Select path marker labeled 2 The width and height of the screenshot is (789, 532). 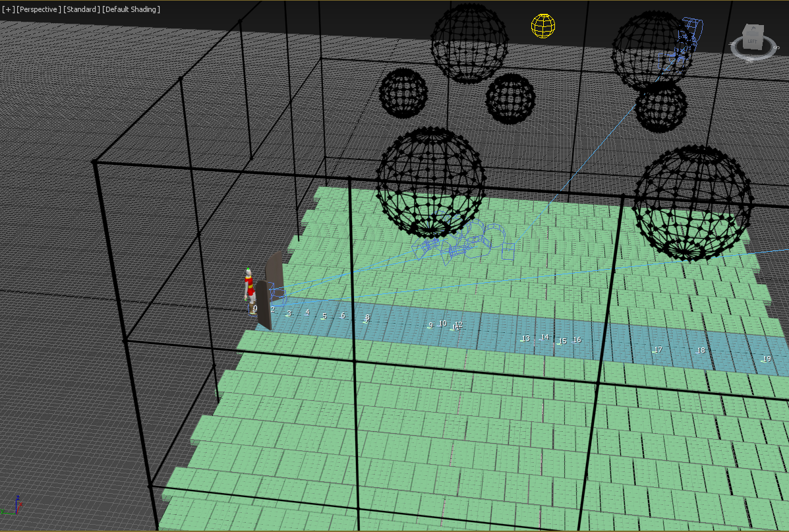point(273,310)
